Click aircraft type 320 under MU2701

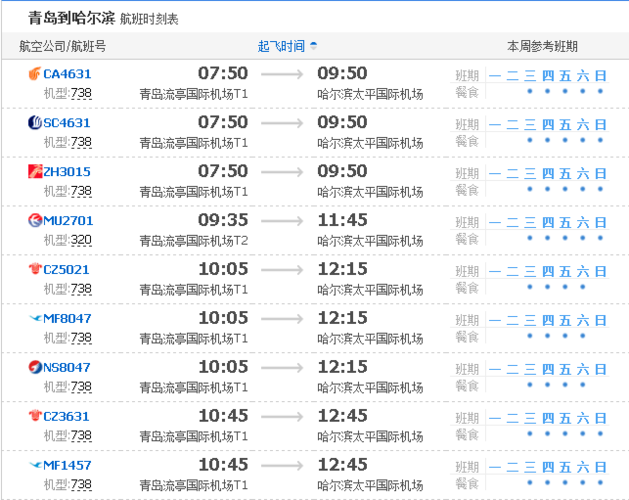pos(81,240)
